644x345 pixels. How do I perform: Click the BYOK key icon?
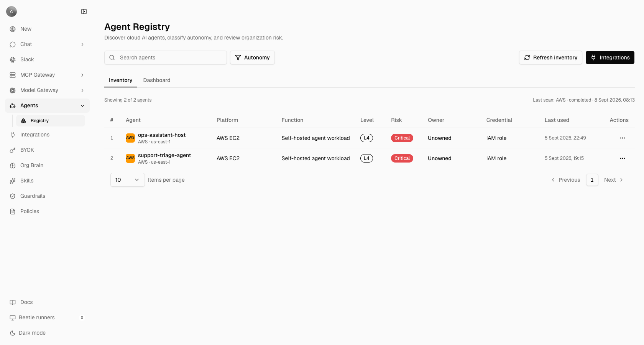pyautogui.click(x=13, y=150)
